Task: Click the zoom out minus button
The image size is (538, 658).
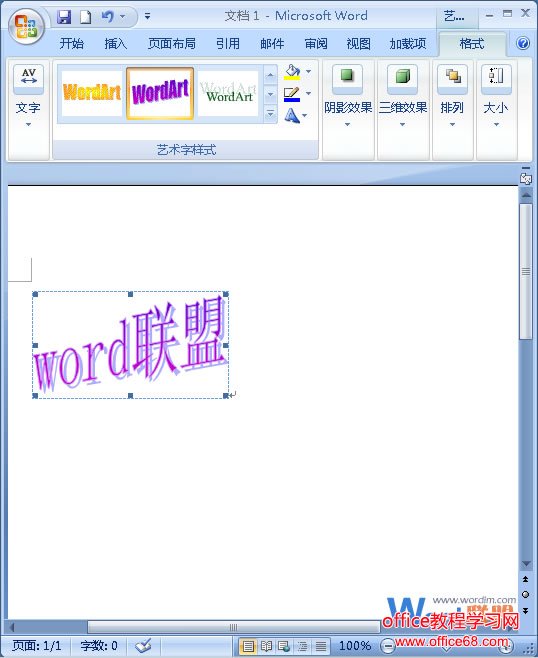Action: [387, 645]
